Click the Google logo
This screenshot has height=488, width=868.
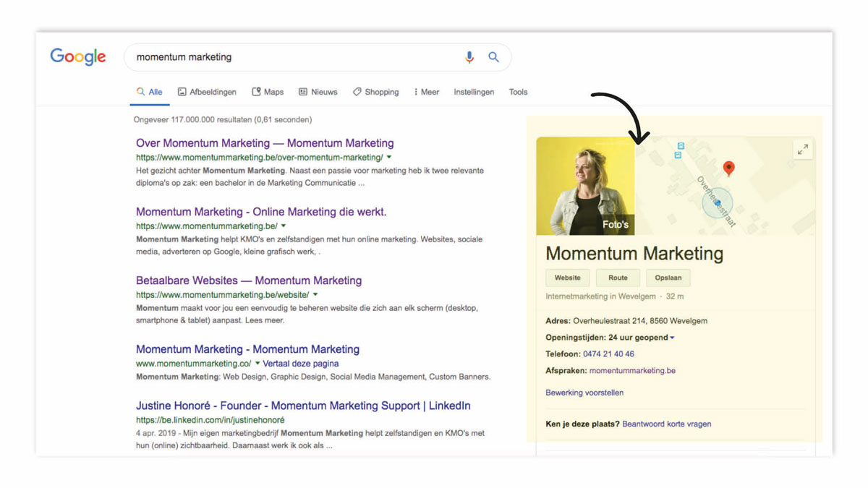tap(78, 57)
